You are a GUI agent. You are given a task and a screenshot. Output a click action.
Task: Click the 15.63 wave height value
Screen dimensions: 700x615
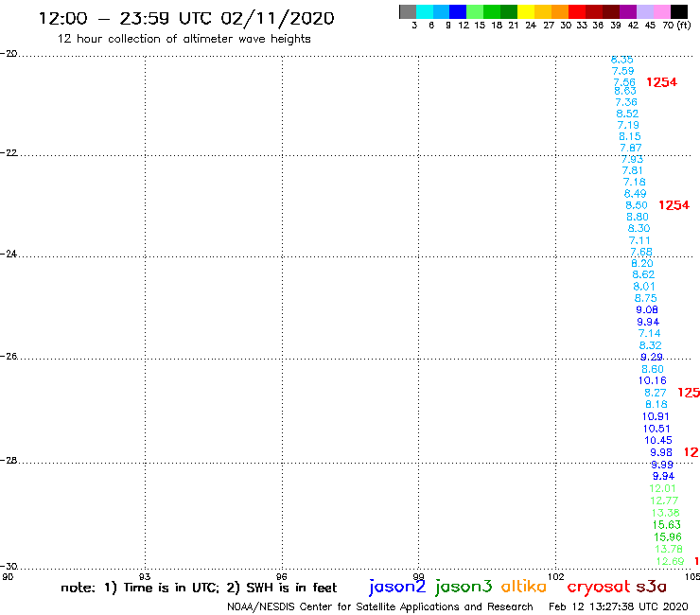(x=667, y=525)
